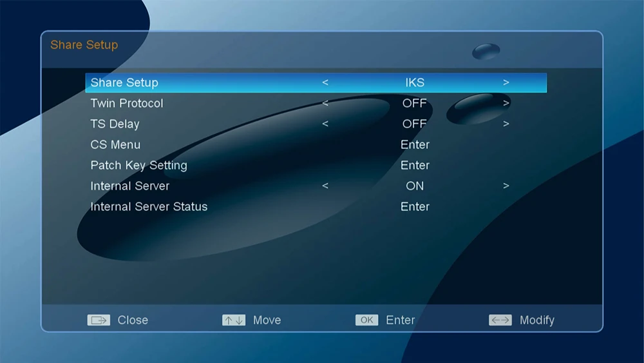This screenshot has height=363, width=644.
Task: Click the IKS value of Share Setup
Action: coord(415,83)
